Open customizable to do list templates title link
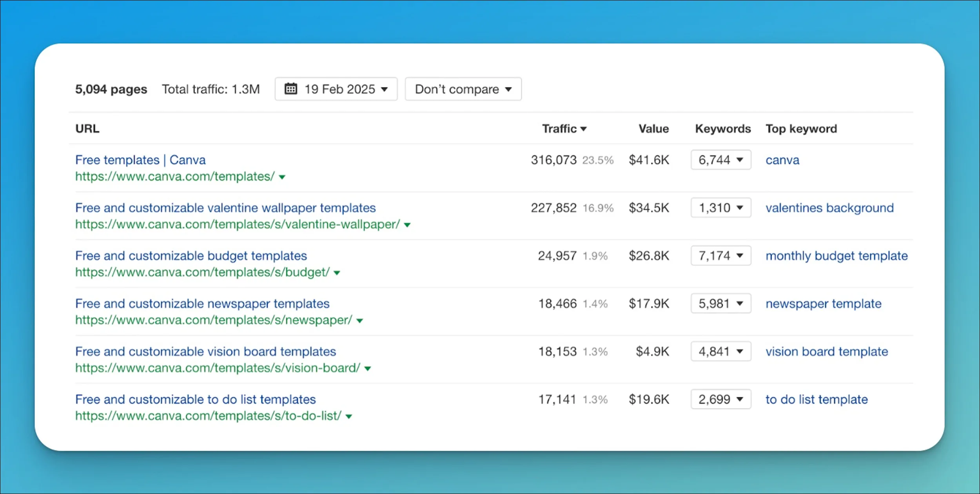This screenshot has height=494, width=980. pos(195,399)
